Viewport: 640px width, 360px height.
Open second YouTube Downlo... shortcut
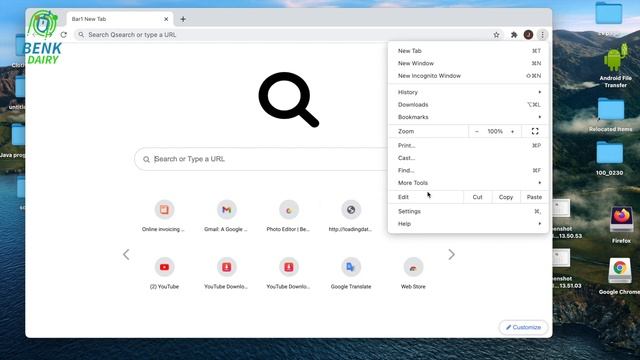(289, 273)
